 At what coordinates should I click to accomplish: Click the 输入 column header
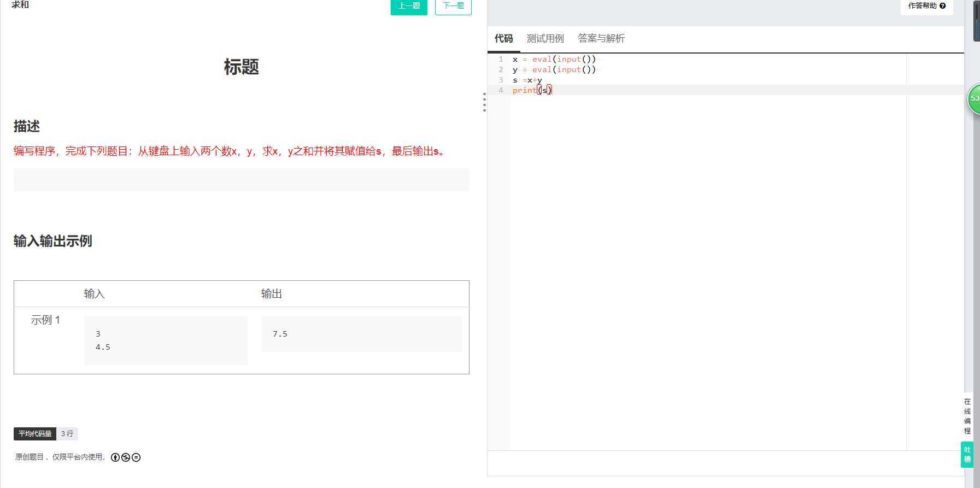[94, 294]
